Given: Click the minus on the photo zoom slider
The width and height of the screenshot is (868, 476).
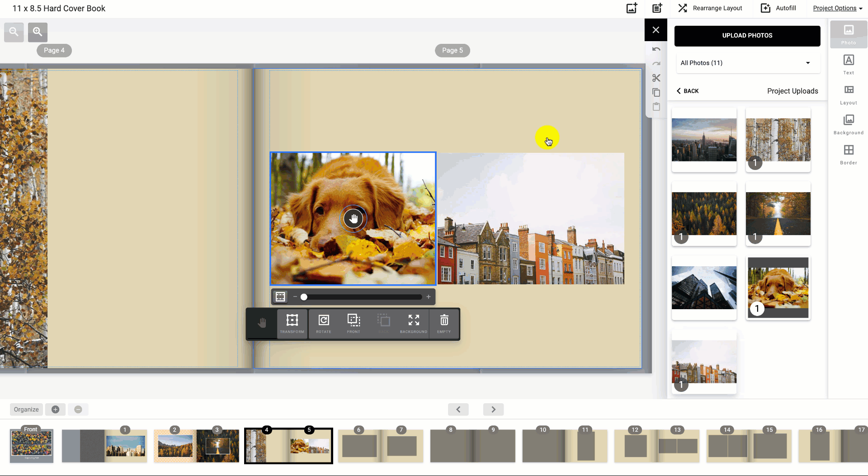Looking at the screenshot, I should pos(295,297).
